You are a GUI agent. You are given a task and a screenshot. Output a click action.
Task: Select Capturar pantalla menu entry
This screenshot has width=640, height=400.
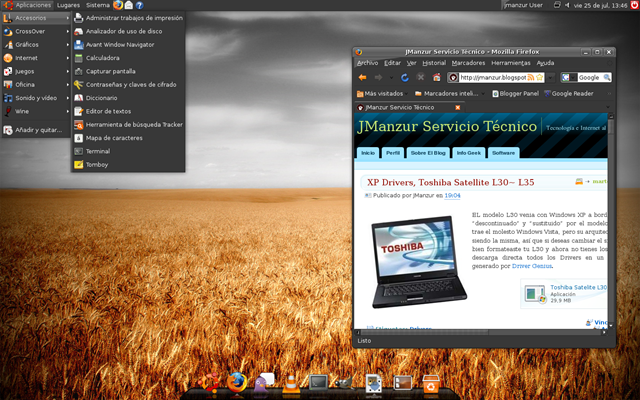128,71
